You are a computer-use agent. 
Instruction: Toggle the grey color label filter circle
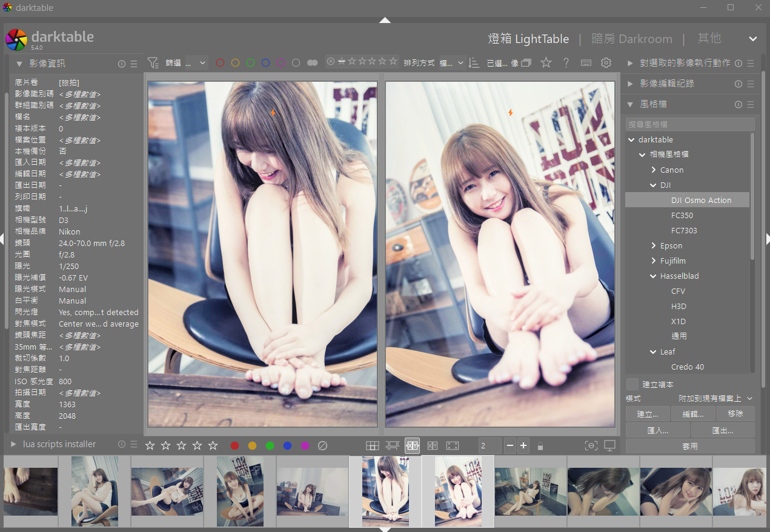click(296, 62)
